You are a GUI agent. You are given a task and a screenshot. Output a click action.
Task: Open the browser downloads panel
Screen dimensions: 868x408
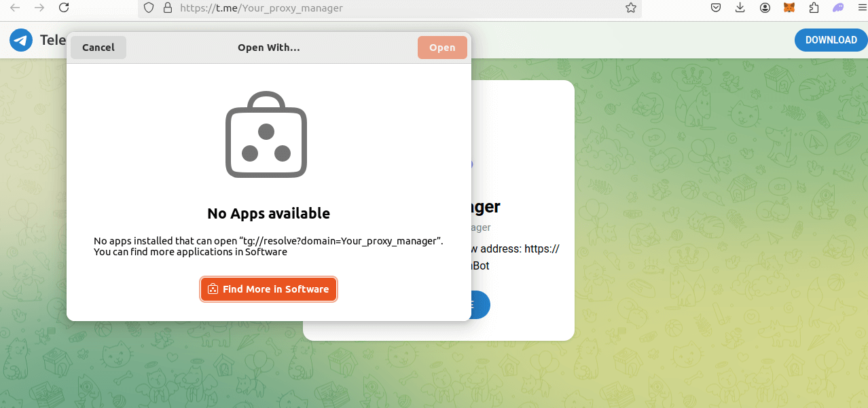(x=740, y=8)
